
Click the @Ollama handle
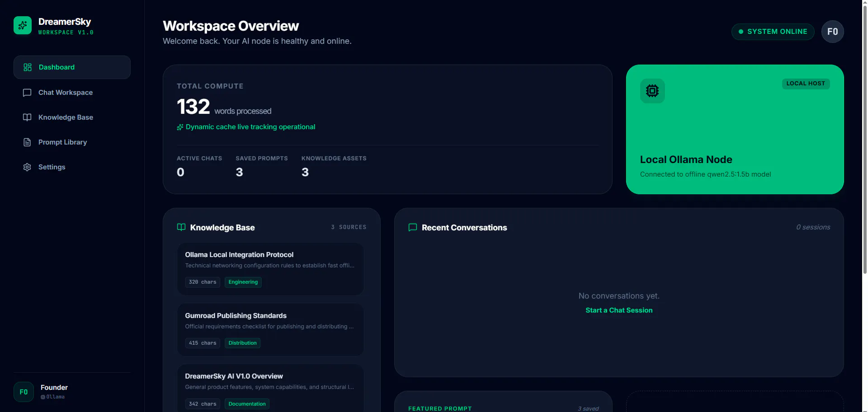click(52, 397)
